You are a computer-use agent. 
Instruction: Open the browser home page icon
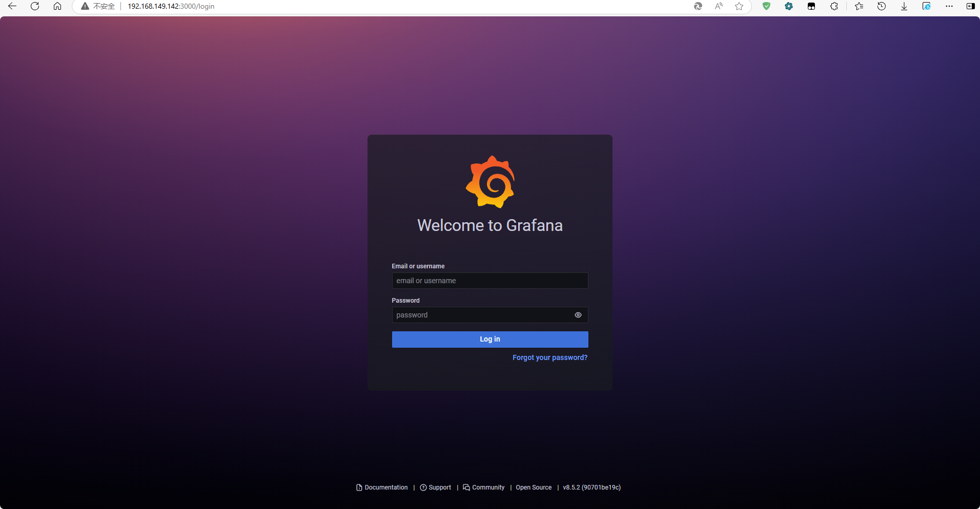pos(57,6)
